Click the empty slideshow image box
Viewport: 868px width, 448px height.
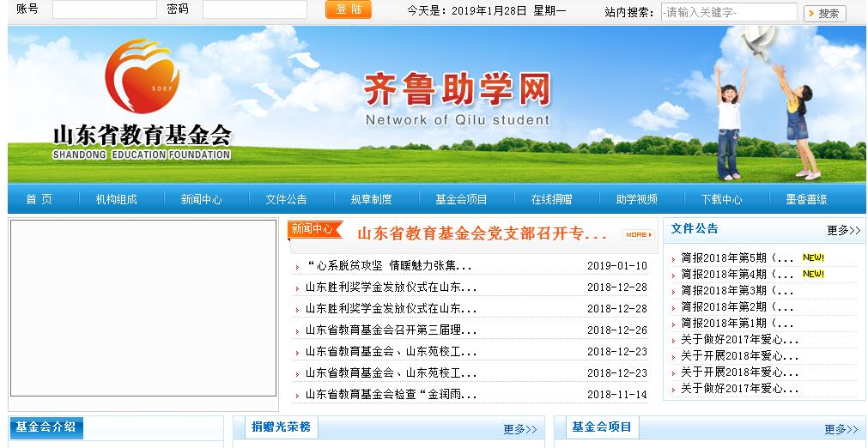pyautogui.click(x=143, y=308)
